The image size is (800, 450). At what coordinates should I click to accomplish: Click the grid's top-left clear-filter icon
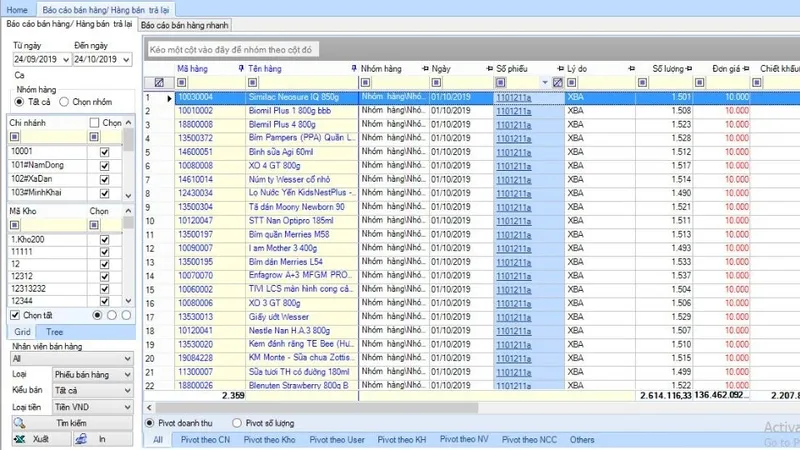coord(158,82)
